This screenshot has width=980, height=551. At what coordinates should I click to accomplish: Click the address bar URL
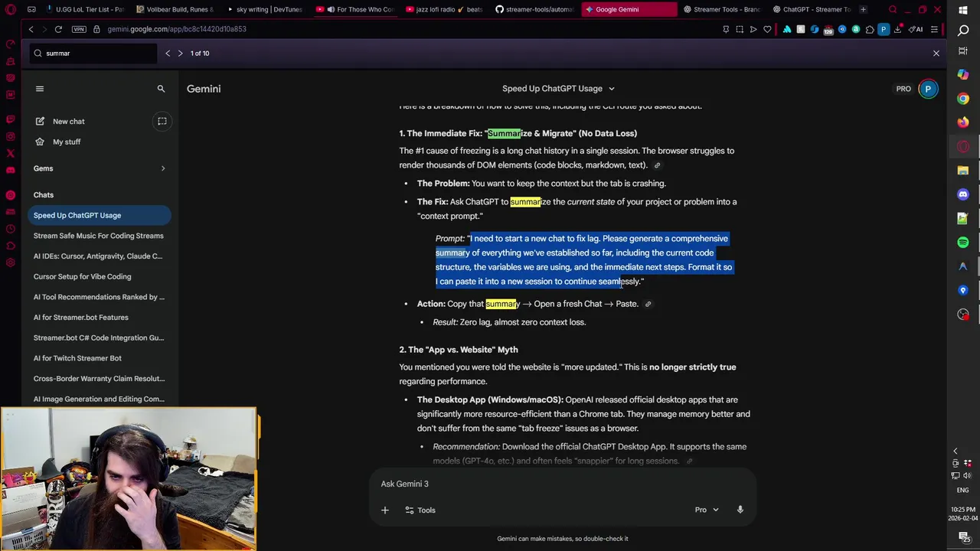pos(177,29)
